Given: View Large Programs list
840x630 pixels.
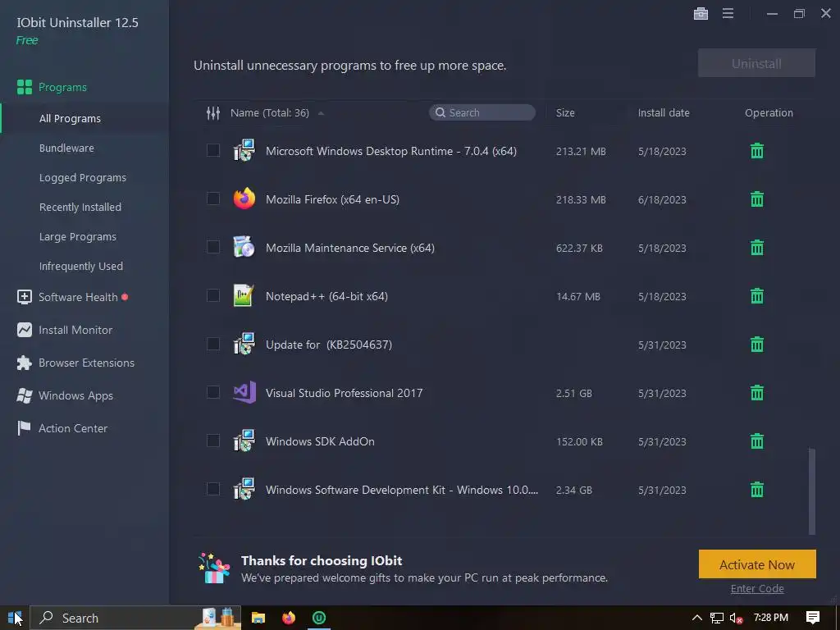Looking at the screenshot, I should pyautogui.click(x=78, y=236).
